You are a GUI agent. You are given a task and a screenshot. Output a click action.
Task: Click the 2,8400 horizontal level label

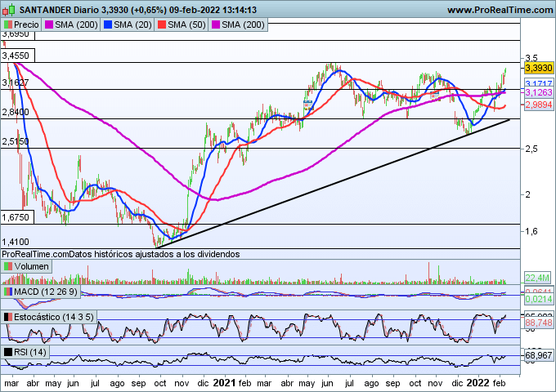click(16, 112)
